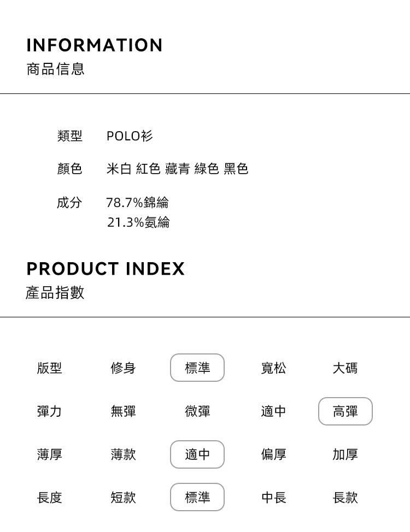Choose the 寬松 fit option

[273, 368]
